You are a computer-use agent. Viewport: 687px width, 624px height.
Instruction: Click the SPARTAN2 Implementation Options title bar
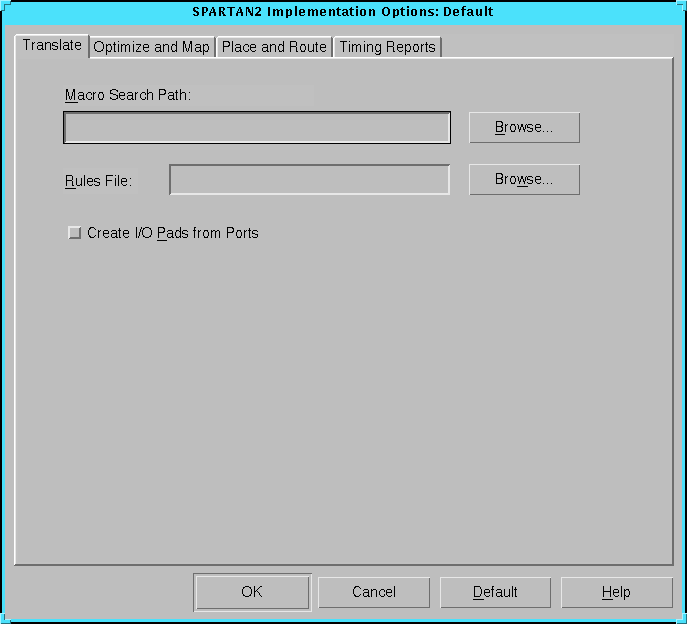[343, 12]
